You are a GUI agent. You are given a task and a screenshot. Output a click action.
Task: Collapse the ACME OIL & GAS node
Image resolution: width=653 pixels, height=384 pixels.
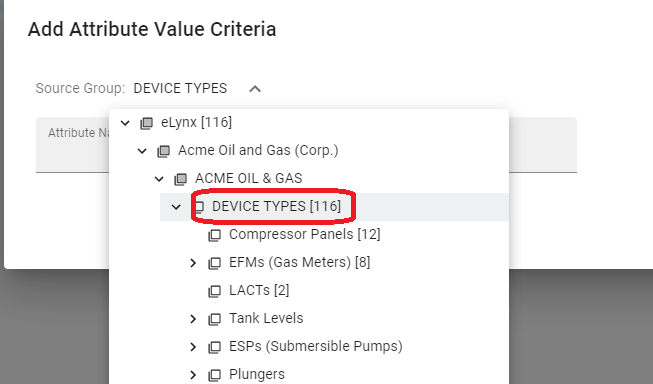click(159, 179)
